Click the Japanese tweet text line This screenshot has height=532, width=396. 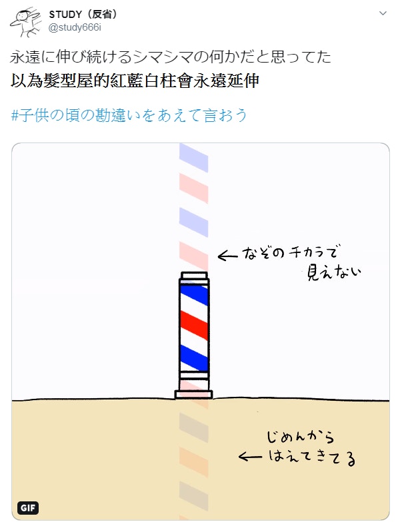click(171, 57)
